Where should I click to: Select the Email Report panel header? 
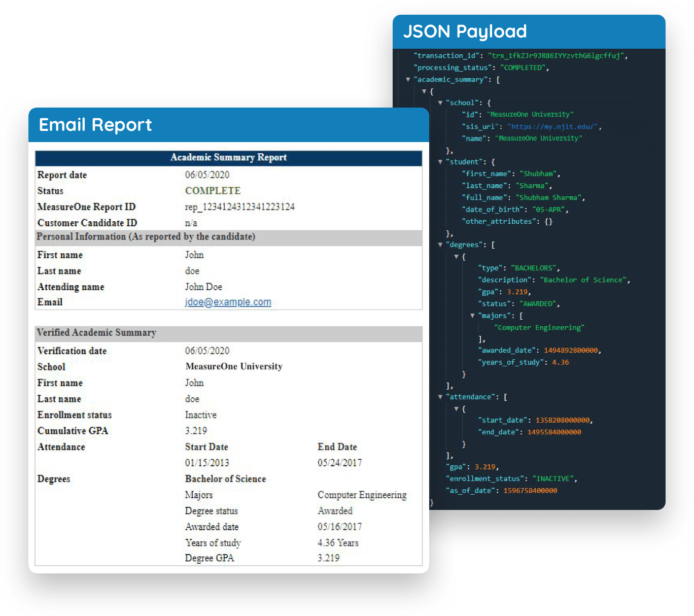pyautogui.click(x=95, y=125)
